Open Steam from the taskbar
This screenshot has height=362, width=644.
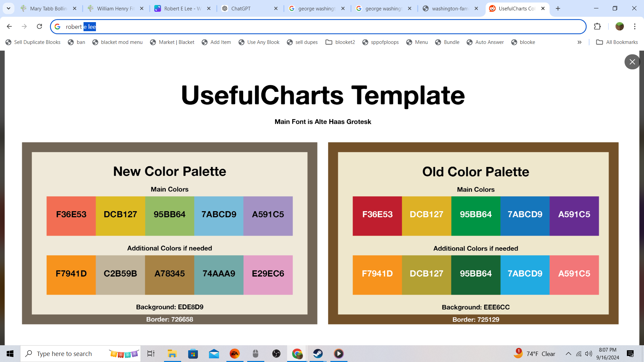(x=318, y=354)
